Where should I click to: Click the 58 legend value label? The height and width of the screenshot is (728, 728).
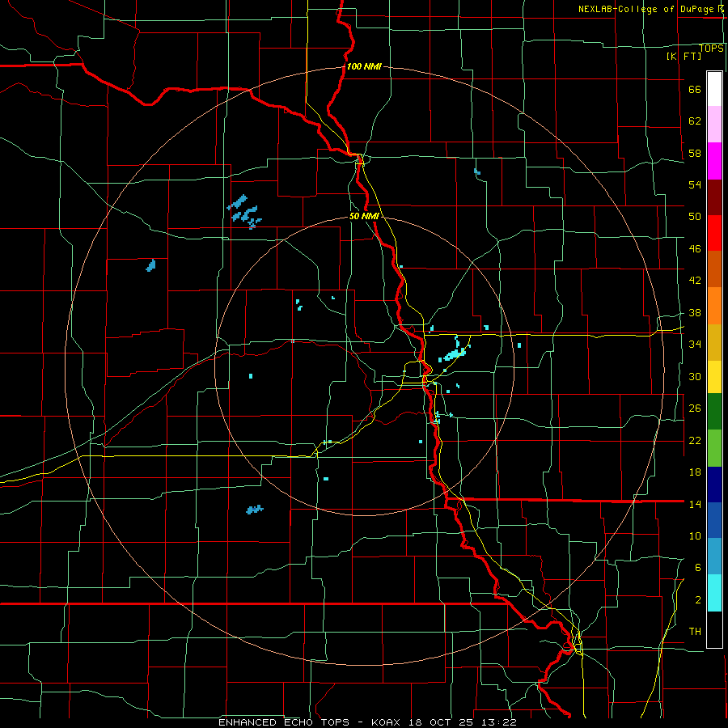[x=695, y=153]
